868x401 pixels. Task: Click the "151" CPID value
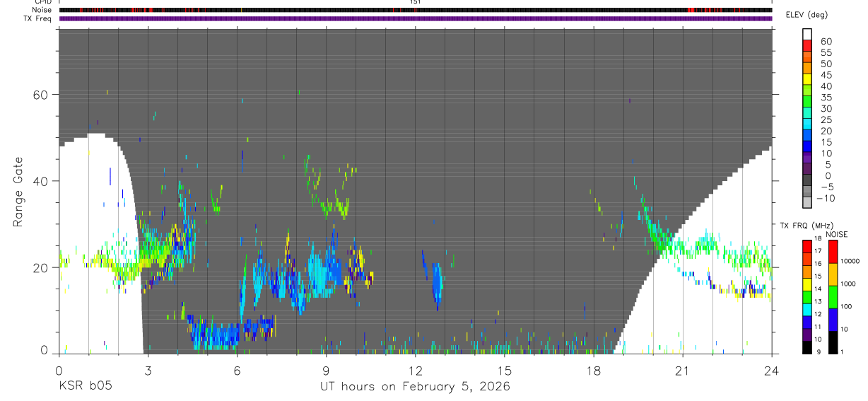pos(416,2)
